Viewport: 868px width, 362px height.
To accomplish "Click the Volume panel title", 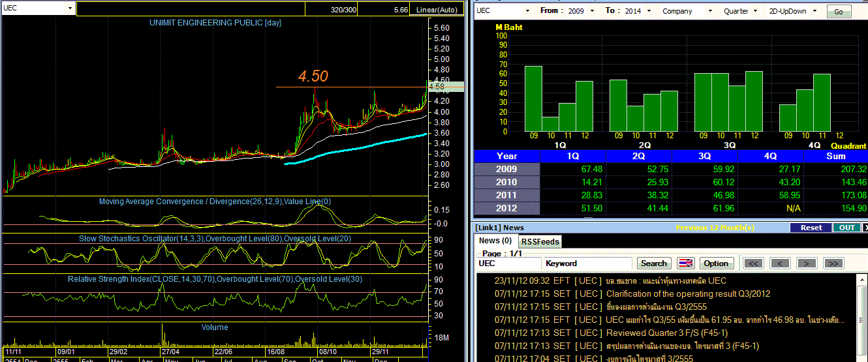I will 215,327.
